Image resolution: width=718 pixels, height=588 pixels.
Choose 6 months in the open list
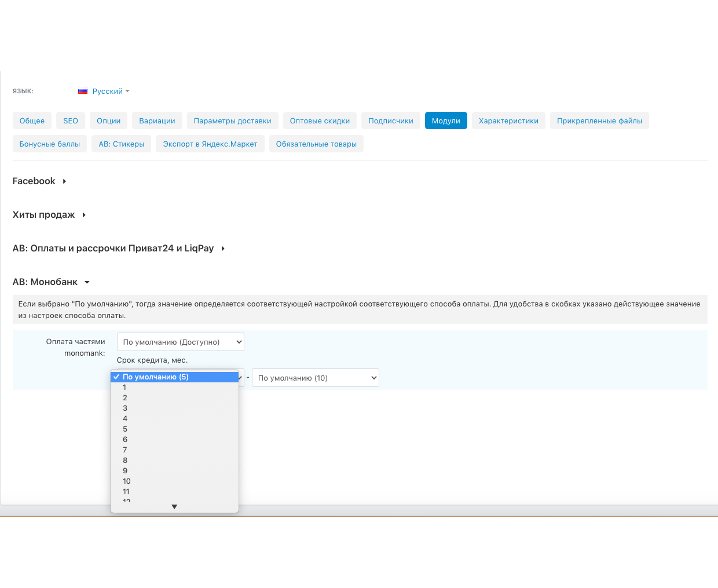click(x=125, y=440)
